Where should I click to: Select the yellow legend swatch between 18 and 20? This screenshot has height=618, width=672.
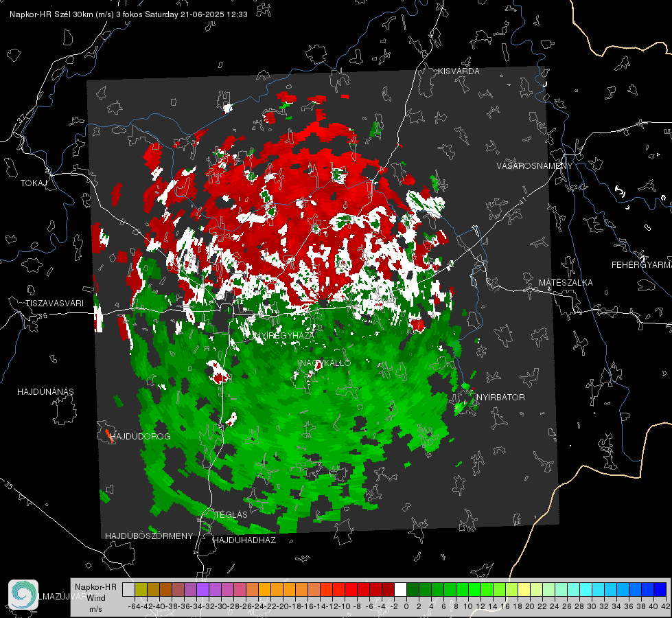[524, 589]
